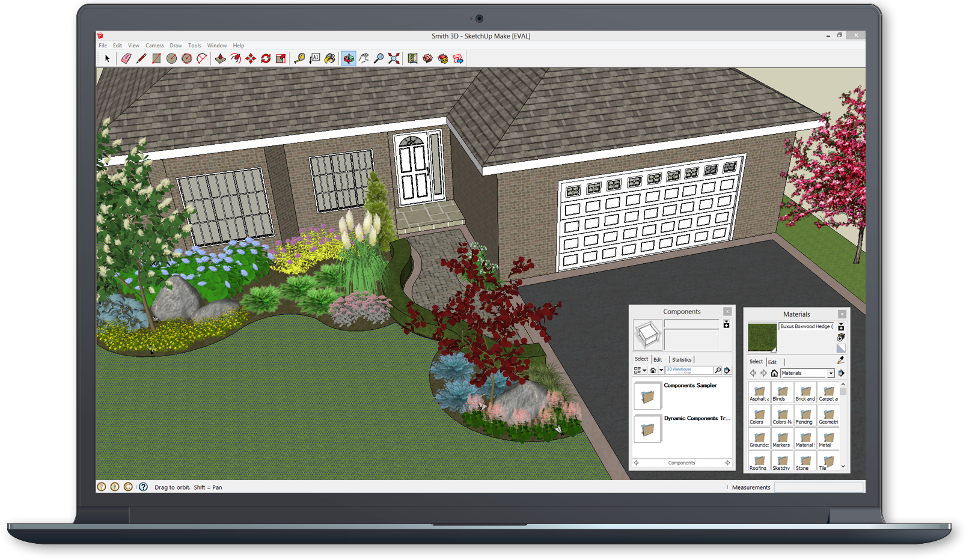The width and height of the screenshot is (969, 560).
Task: Activate the Push/Pull tool
Action: coord(221,58)
